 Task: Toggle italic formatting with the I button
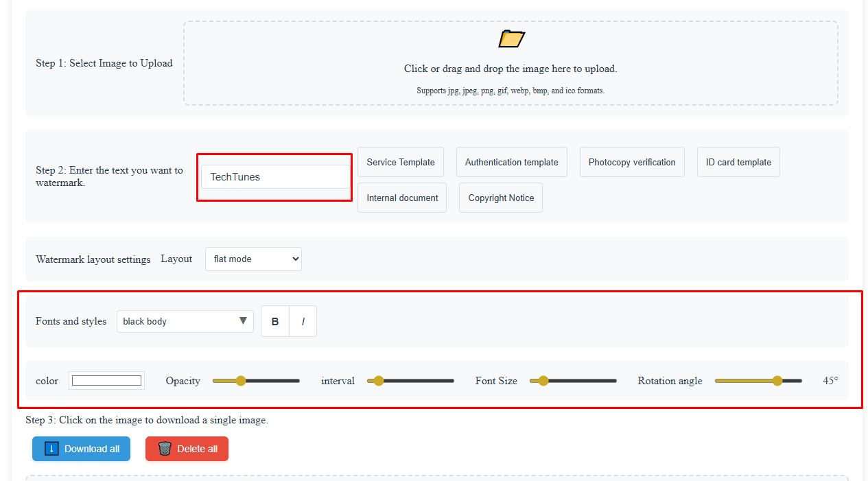point(303,320)
